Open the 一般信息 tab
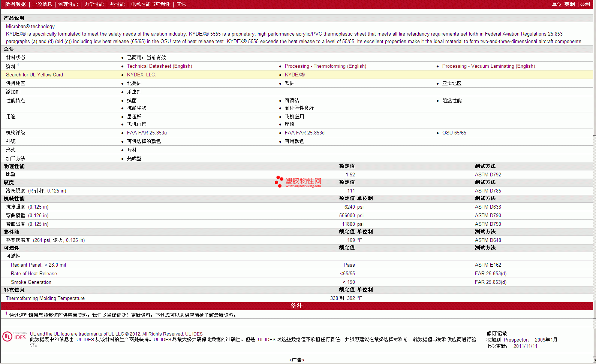 (x=42, y=4)
